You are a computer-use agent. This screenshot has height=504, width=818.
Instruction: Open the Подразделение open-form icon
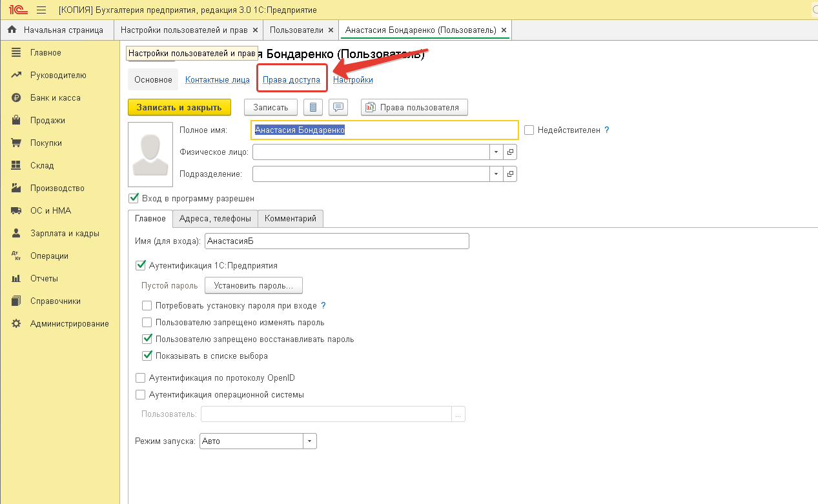tap(510, 174)
